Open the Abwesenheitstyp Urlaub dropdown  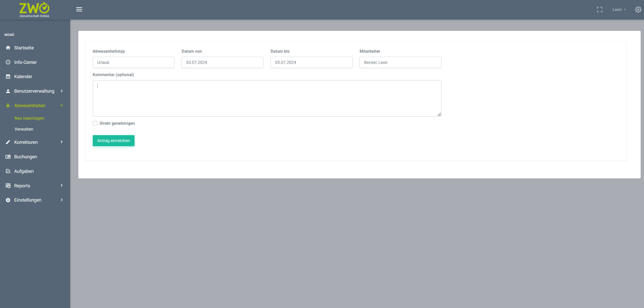click(x=133, y=62)
